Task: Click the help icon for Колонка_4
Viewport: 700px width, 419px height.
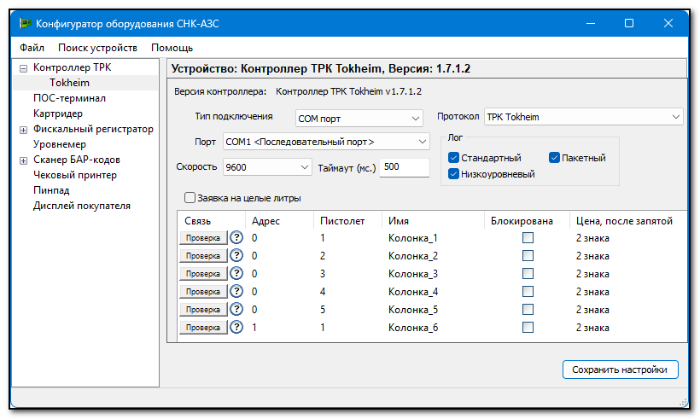Action: (x=236, y=291)
